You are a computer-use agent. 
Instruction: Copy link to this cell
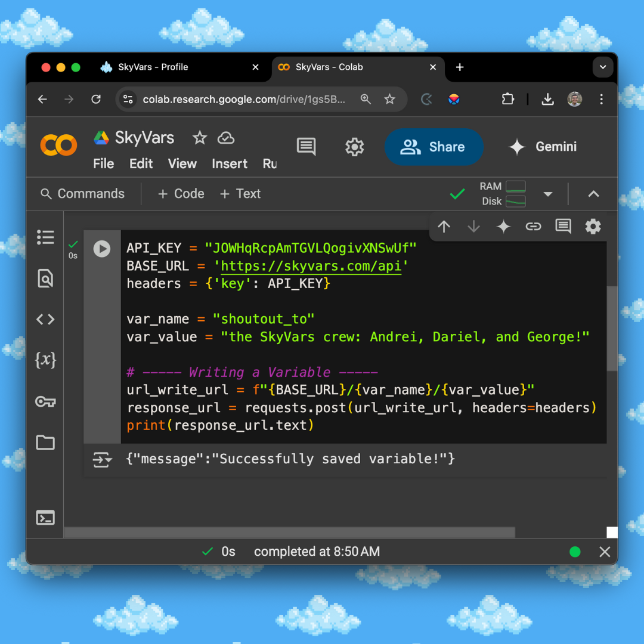coord(533,227)
